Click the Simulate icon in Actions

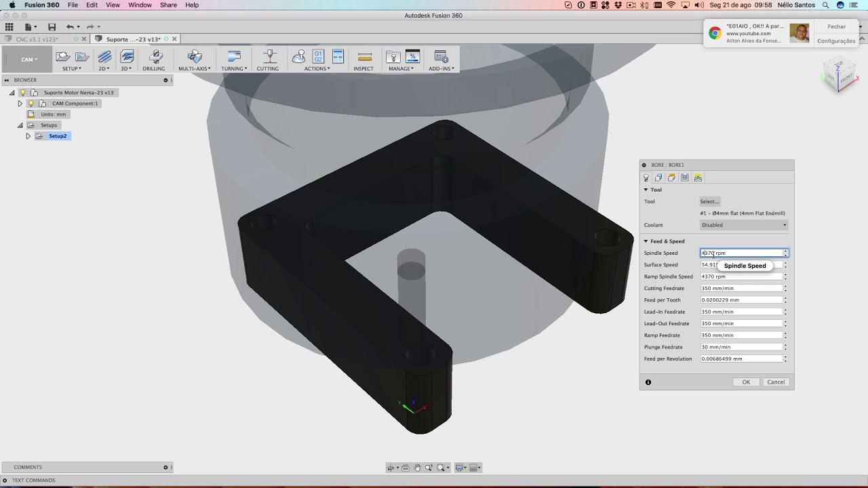[298, 57]
